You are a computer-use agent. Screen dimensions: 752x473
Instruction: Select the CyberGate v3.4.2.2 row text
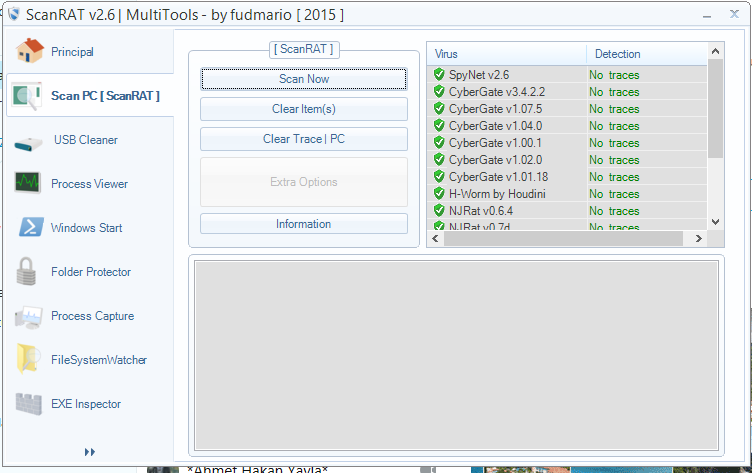point(497,92)
